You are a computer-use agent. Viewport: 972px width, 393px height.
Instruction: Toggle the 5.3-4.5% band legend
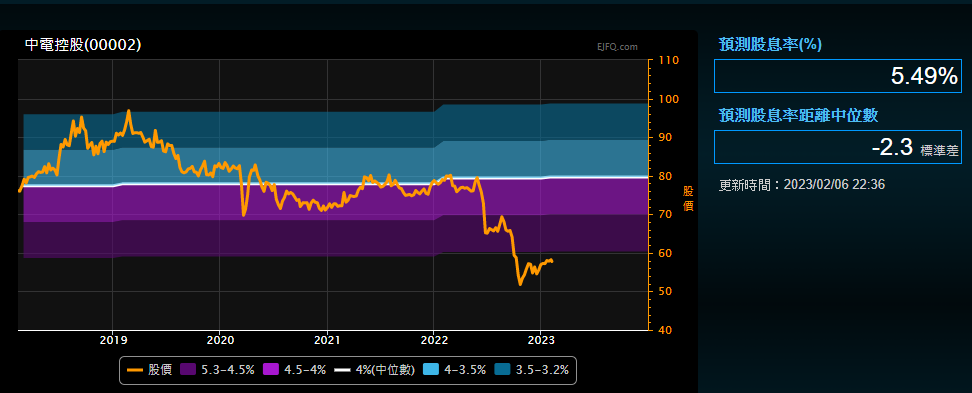(217, 370)
